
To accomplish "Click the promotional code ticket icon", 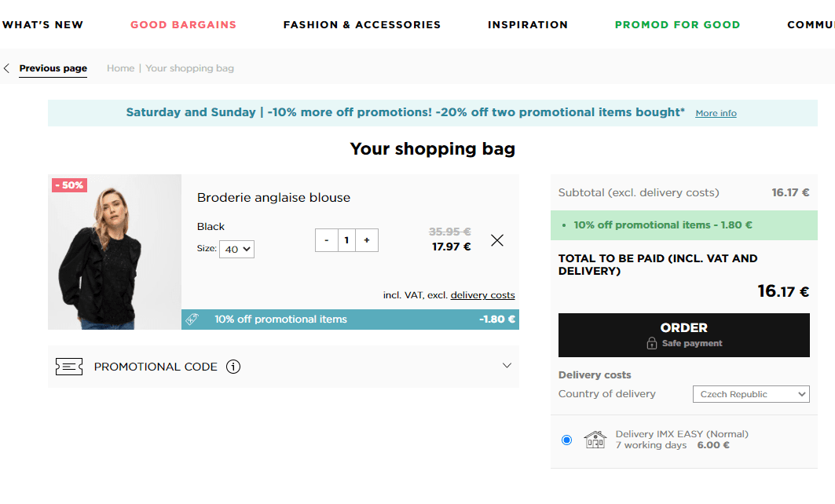I will coord(69,367).
